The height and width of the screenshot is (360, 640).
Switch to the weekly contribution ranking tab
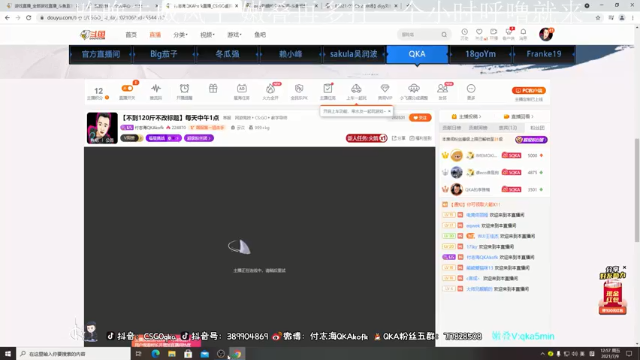pos(478,128)
